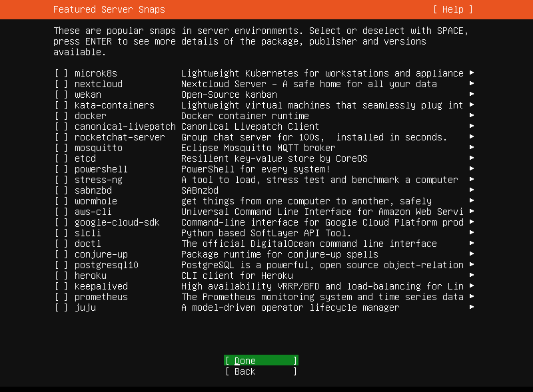Enable the etcd checkbox

click(61, 158)
